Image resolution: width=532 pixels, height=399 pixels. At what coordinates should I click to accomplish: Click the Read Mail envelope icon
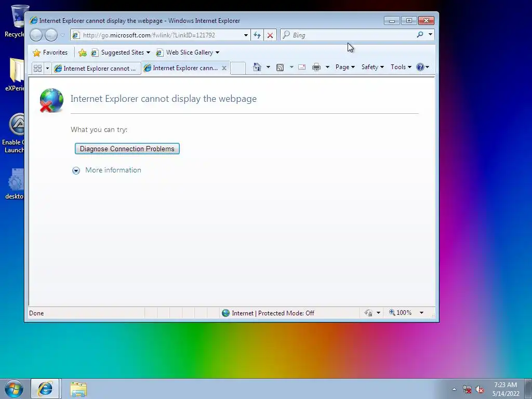coord(302,67)
